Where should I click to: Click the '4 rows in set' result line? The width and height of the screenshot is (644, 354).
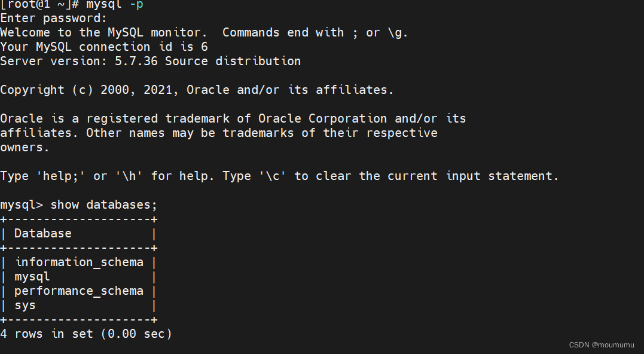[x=86, y=334]
